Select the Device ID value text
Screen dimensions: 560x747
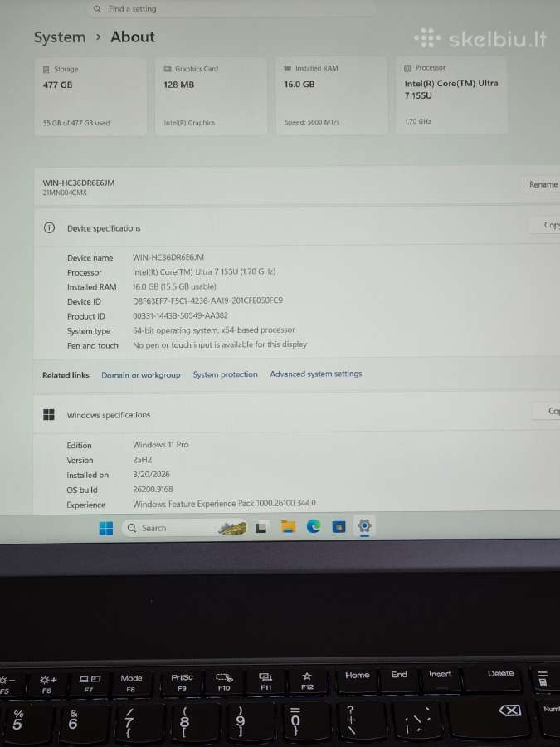207,300
